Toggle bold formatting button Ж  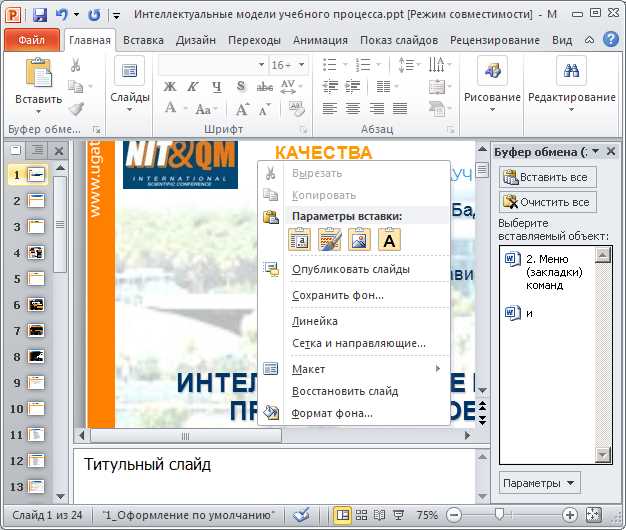(x=169, y=86)
